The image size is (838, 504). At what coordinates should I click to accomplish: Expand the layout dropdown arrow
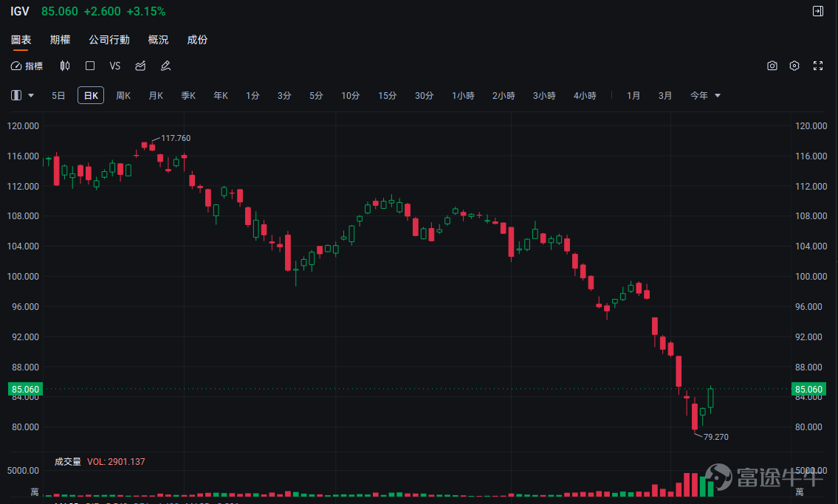pos(31,96)
